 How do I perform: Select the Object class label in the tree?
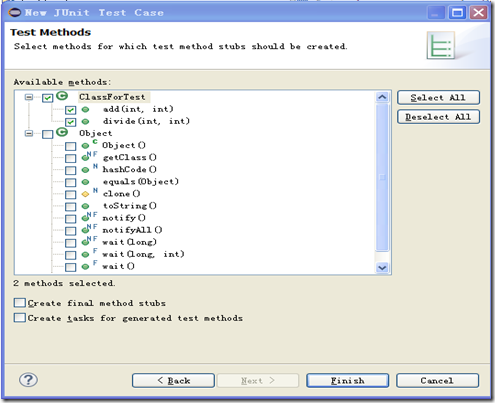(96, 133)
